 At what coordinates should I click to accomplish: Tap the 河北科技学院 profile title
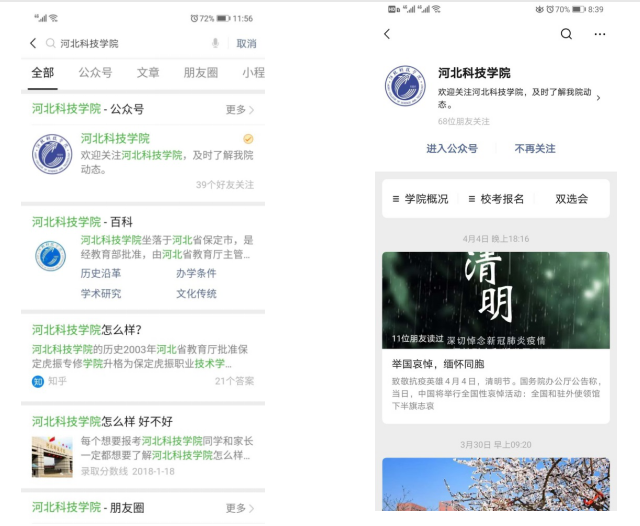click(474, 73)
